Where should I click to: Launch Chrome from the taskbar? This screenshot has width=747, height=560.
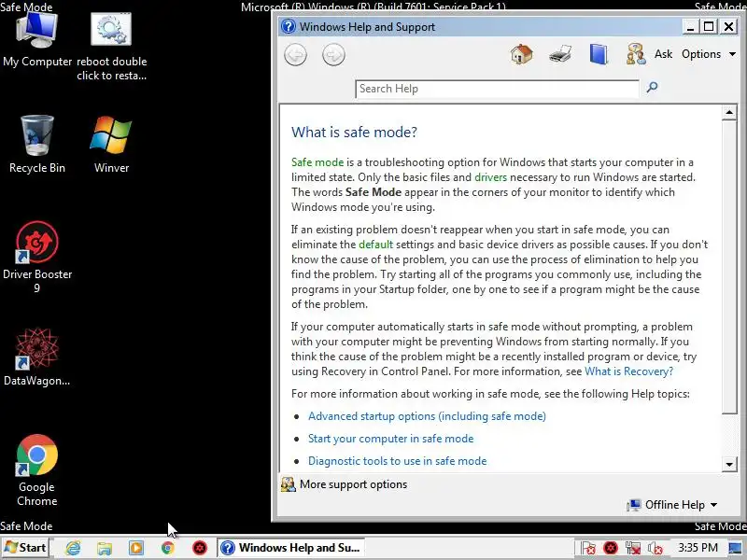[x=168, y=548]
